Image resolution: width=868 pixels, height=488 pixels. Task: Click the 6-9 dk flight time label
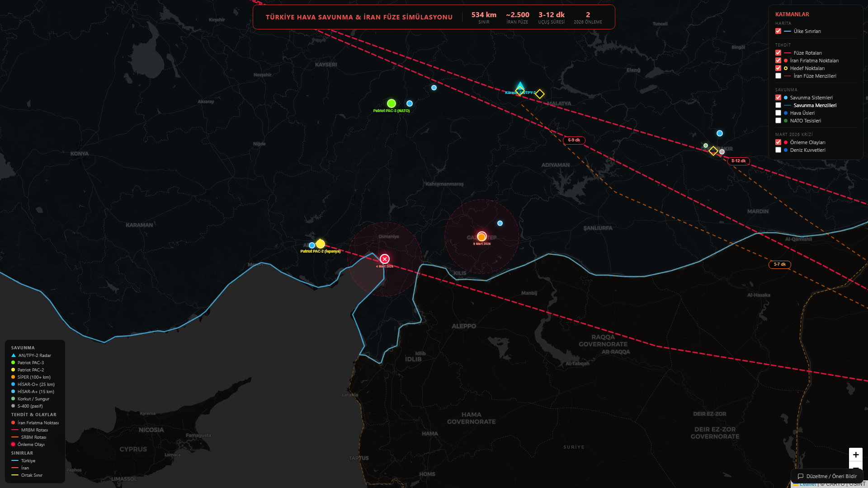[574, 140]
